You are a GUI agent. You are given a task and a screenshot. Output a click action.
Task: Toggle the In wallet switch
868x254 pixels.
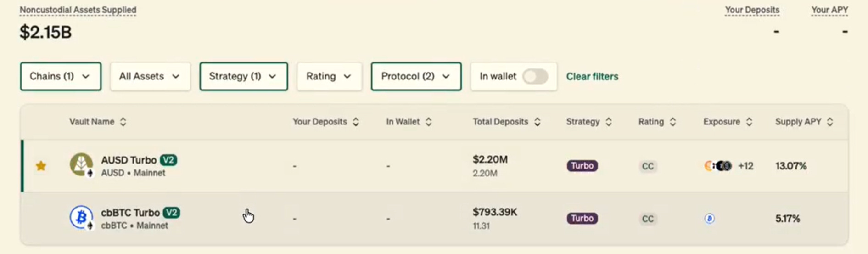(535, 76)
